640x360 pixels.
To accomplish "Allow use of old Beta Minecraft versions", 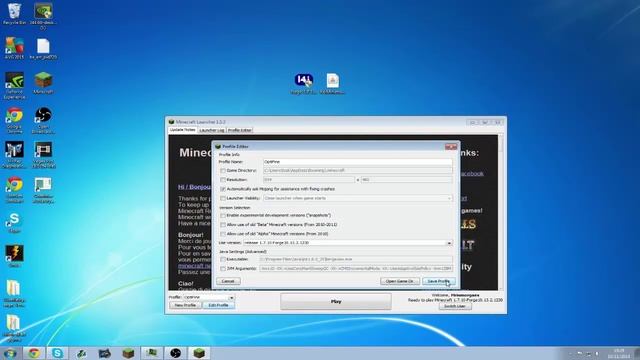I will pyautogui.click(x=223, y=225).
